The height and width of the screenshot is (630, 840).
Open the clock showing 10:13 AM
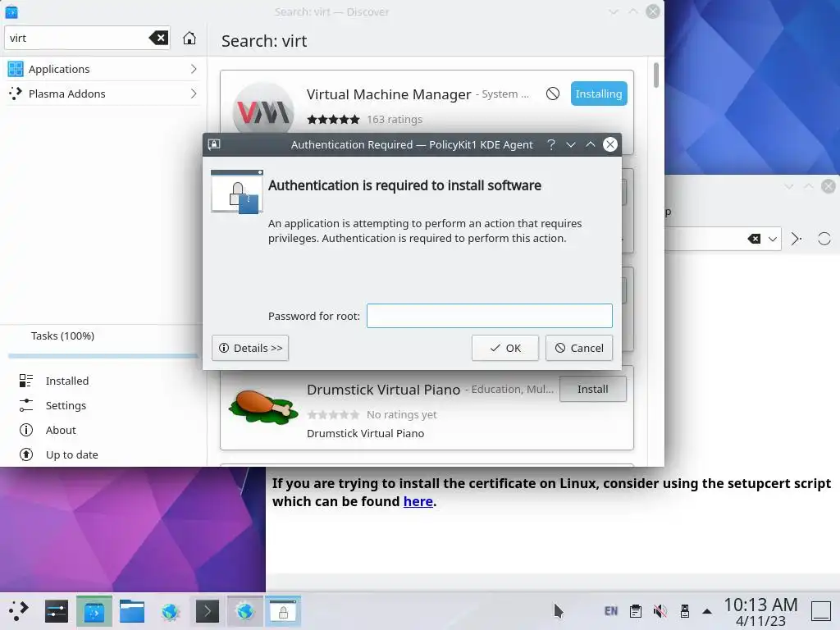(x=760, y=611)
